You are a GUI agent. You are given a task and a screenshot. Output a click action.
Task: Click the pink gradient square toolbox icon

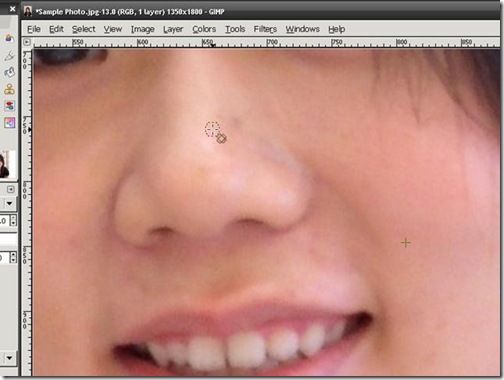pyautogui.click(x=9, y=123)
